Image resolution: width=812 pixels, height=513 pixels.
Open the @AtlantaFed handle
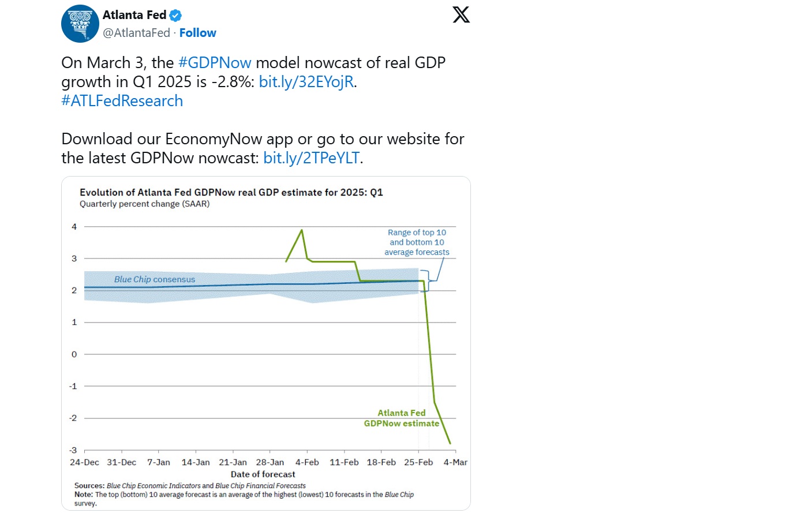(136, 33)
